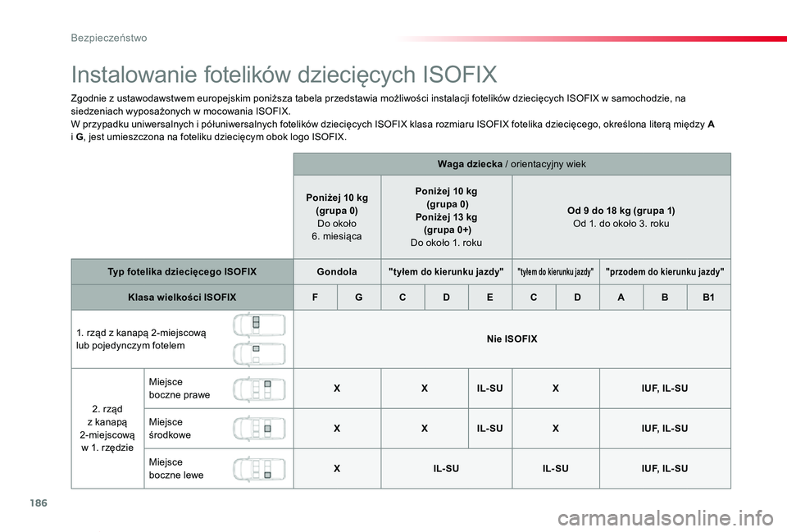
Task: Click the narrow condensed "tyłem do kierunku jazdy" cell
Action: 556,272
